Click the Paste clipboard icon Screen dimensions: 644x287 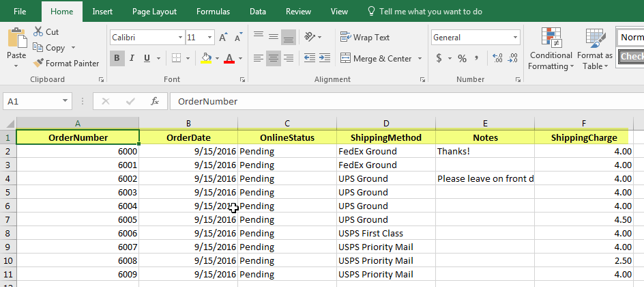[x=16, y=38]
